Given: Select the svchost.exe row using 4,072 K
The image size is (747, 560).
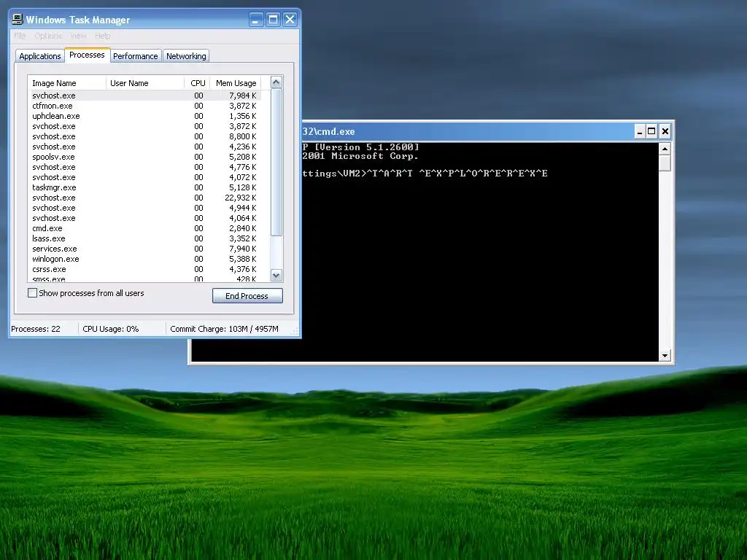Looking at the screenshot, I should coord(144,177).
